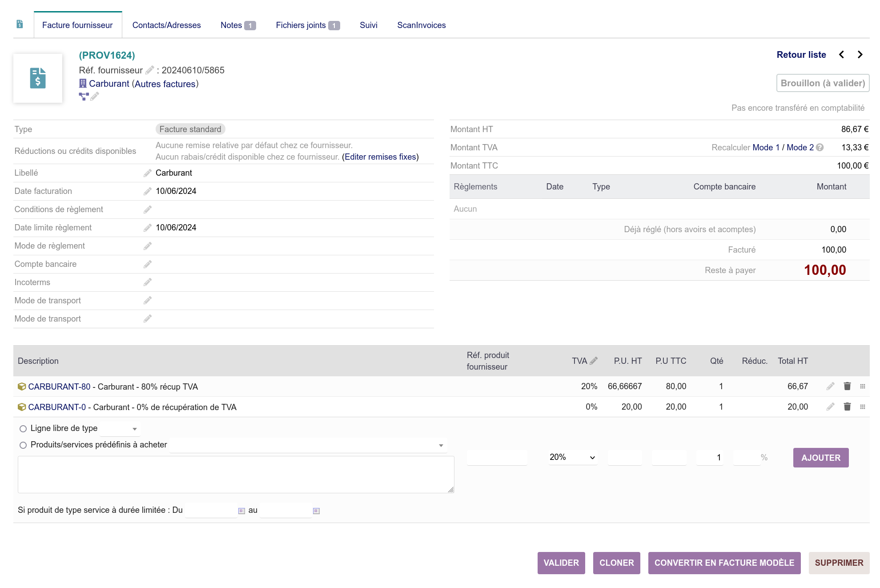Image resolution: width=880 pixels, height=588 pixels.
Task: Open the predefined products dropdown
Action: point(308,445)
